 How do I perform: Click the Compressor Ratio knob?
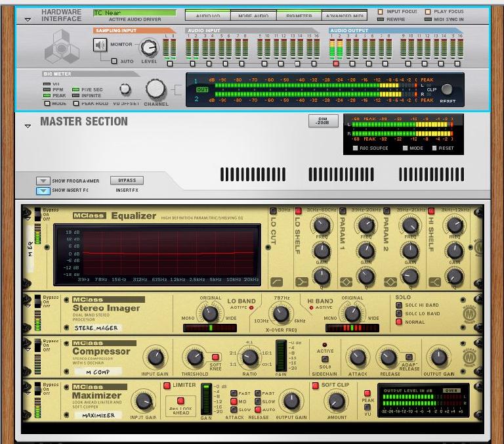pyautogui.click(x=250, y=357)
